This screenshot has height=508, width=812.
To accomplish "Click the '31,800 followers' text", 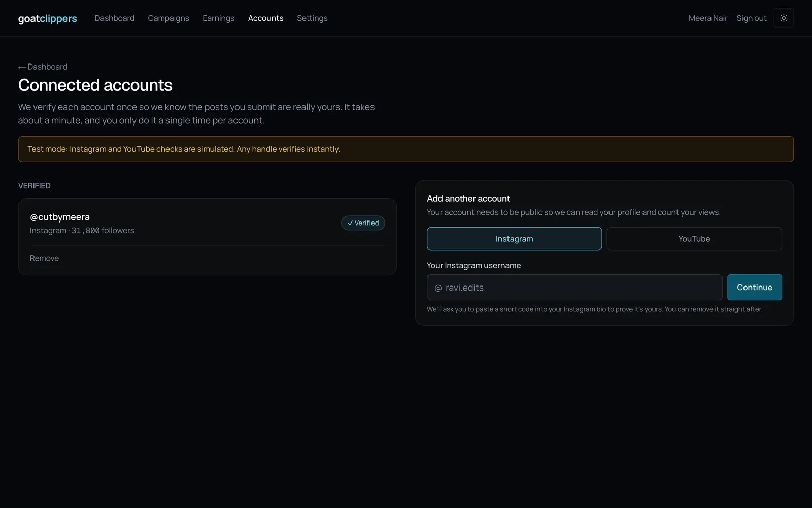I will (103, 231).
